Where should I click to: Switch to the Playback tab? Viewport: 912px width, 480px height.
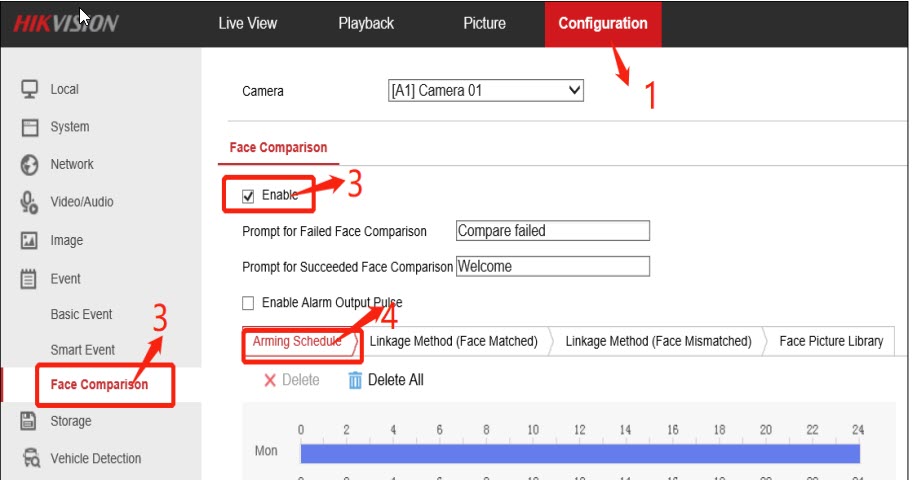tap(366, 23)
